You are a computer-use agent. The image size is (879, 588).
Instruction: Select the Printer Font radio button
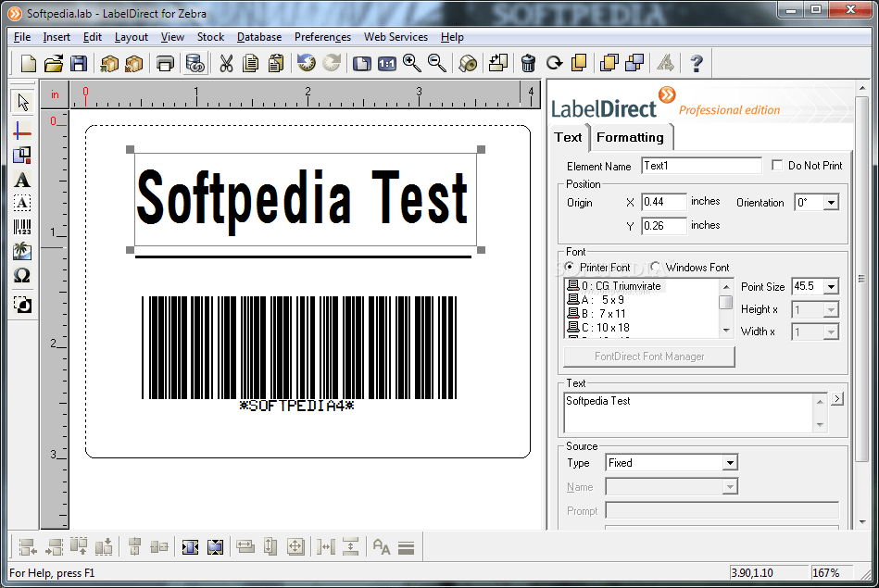pos(570,267)
